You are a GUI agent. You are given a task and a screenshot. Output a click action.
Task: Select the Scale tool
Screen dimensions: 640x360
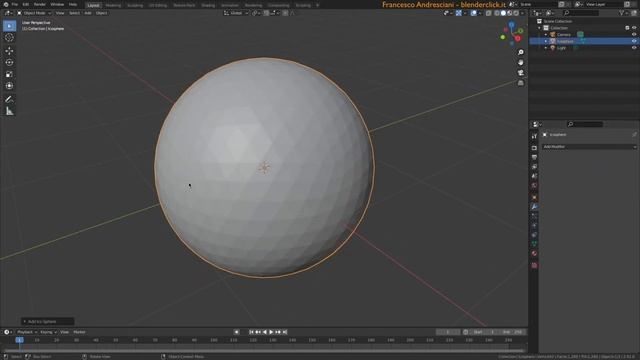9,74
